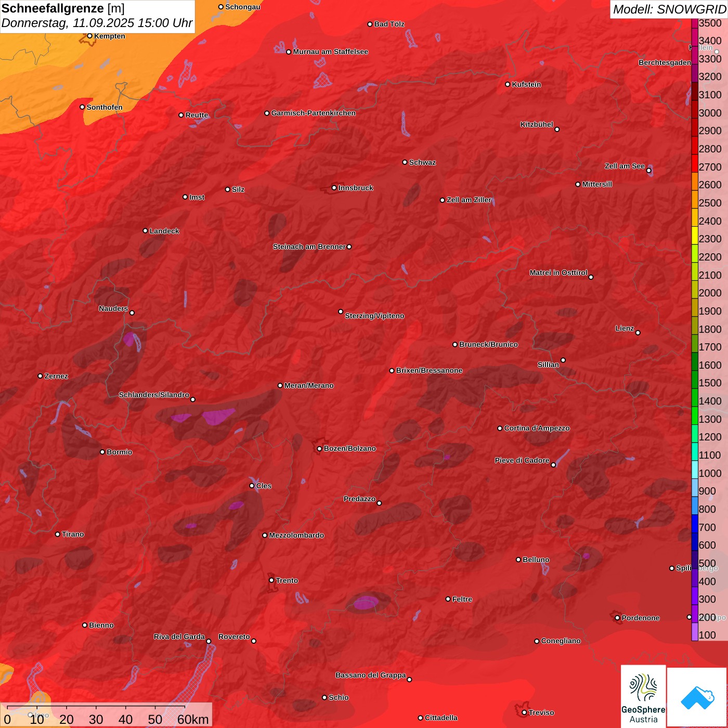Click the Feltre marker dot
The height and width of the screenshot is (728, 728).
[448, 599]
